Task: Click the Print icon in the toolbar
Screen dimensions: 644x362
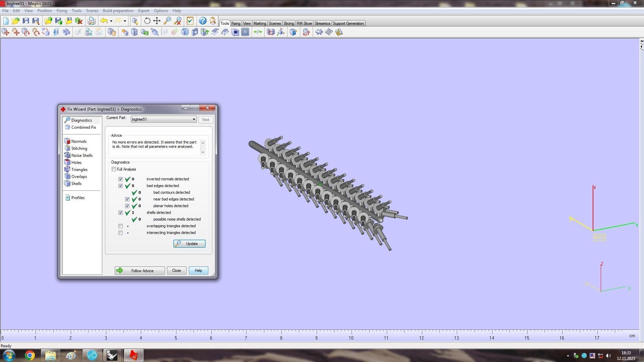Action: pos(91,21)
